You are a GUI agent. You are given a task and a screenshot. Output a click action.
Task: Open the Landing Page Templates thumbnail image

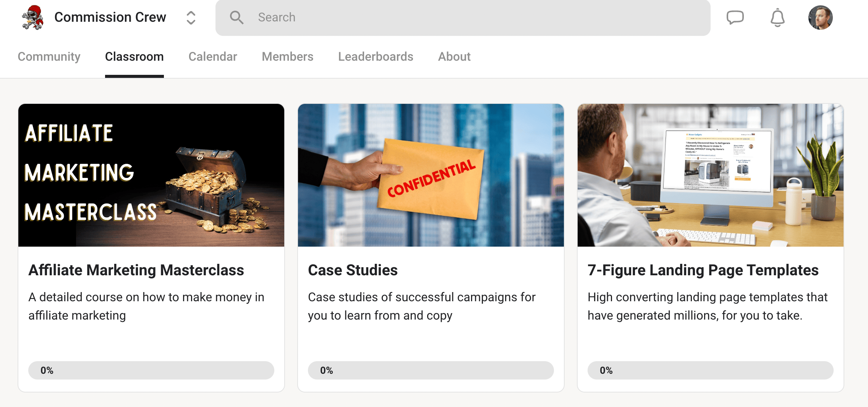[710, 175]
